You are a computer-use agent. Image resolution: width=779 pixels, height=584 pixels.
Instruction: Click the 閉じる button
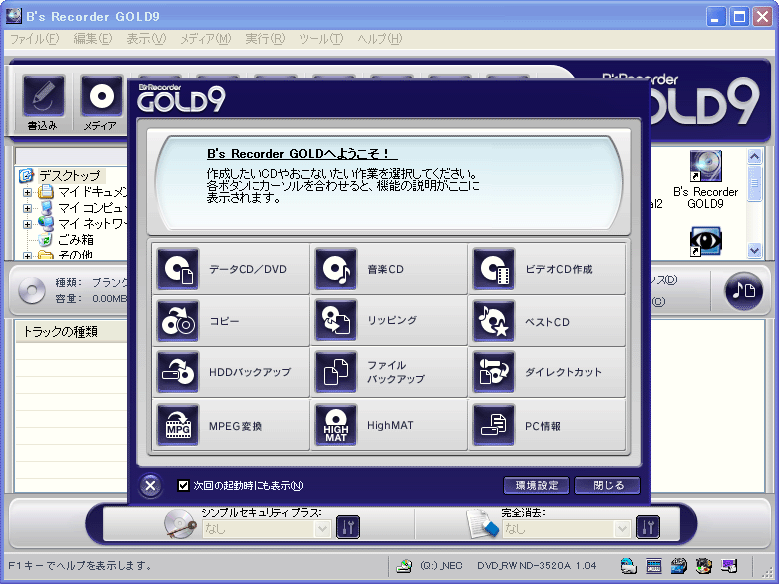(x=608, y=486)
